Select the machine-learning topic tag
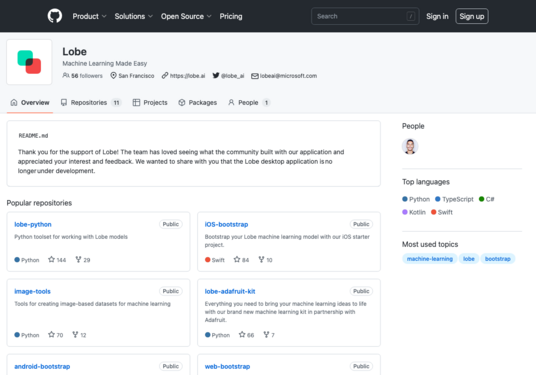Viewport: 536px width, 375px height. [430, 259]
